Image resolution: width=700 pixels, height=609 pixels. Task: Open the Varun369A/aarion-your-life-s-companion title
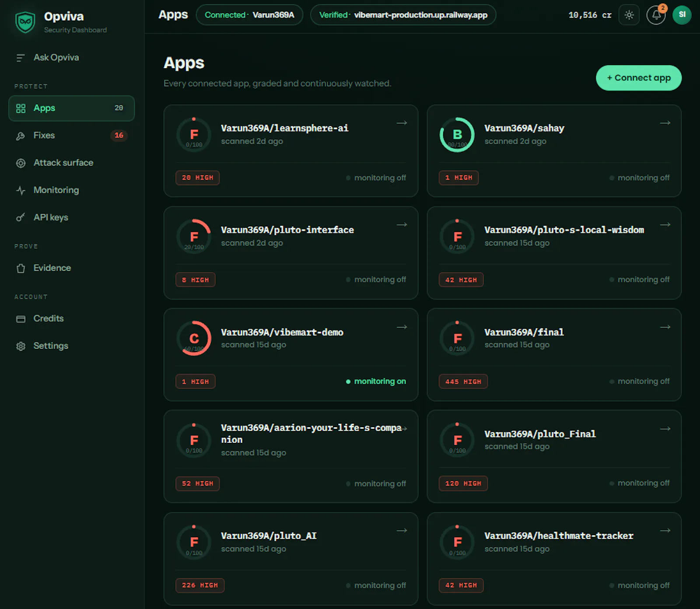[x=311, y=434]
